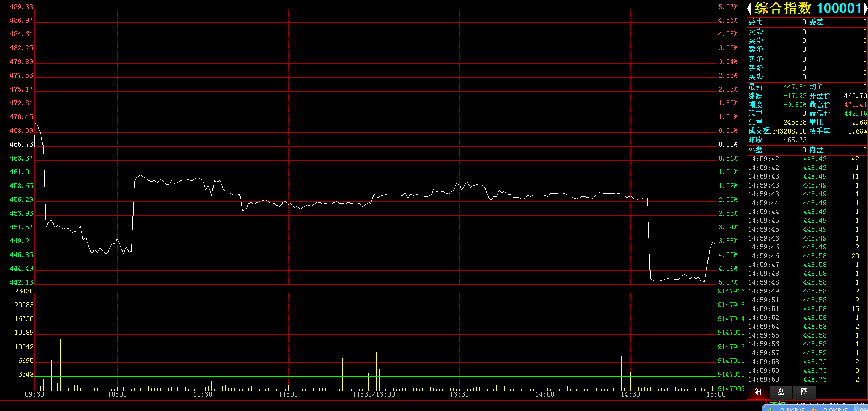Image resolution: width=868 pixels, height=411 pixels.
Task: Click the 0.00% percent axis label
Action: pos(728,145)
